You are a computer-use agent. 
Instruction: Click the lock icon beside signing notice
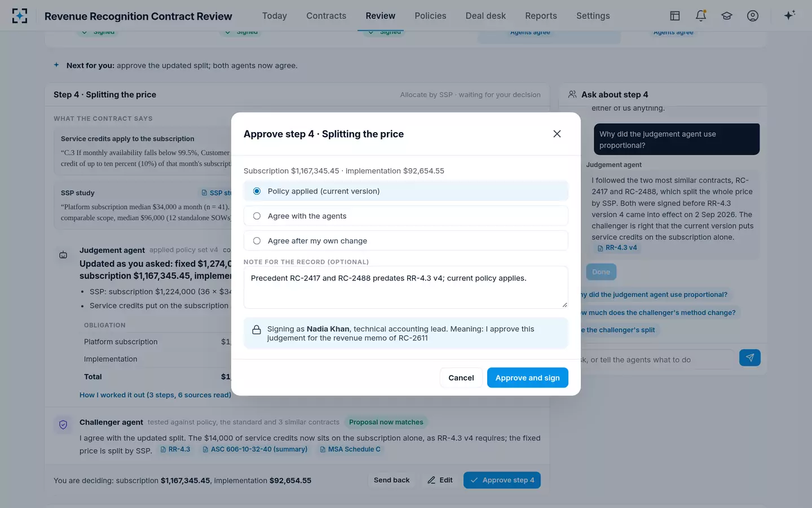(257, 330)
